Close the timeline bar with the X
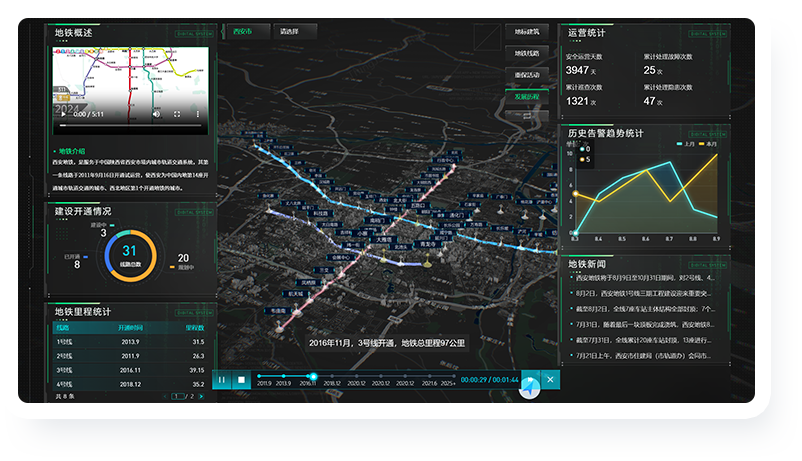The width and height of the screenshot is (802, 461). click(550, 379)
